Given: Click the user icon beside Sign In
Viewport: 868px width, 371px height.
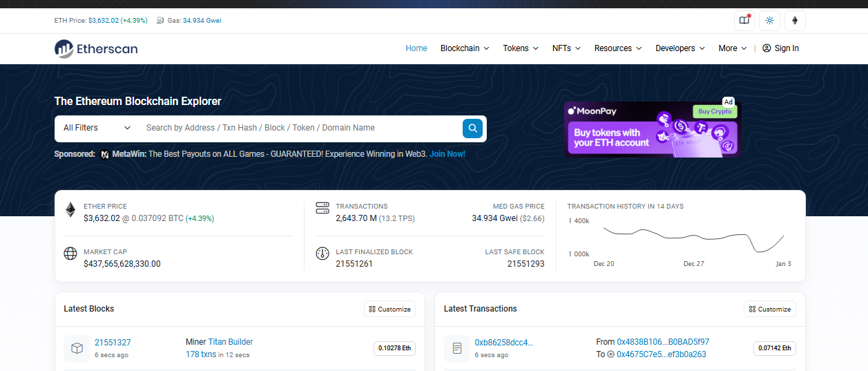Looking at the screenshot, I should coord(766,48).
